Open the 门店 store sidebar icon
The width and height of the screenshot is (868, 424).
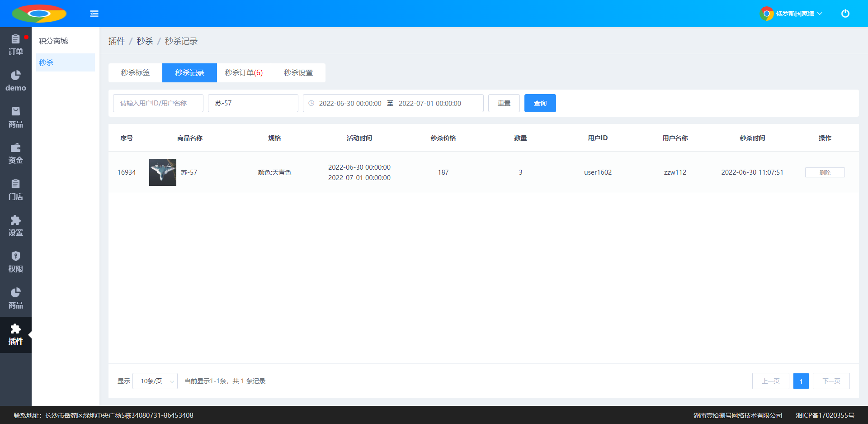pos(15,190)
